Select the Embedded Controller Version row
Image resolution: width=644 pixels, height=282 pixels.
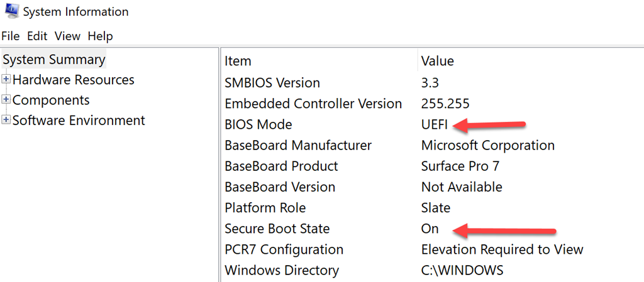[x=313, y=104]
